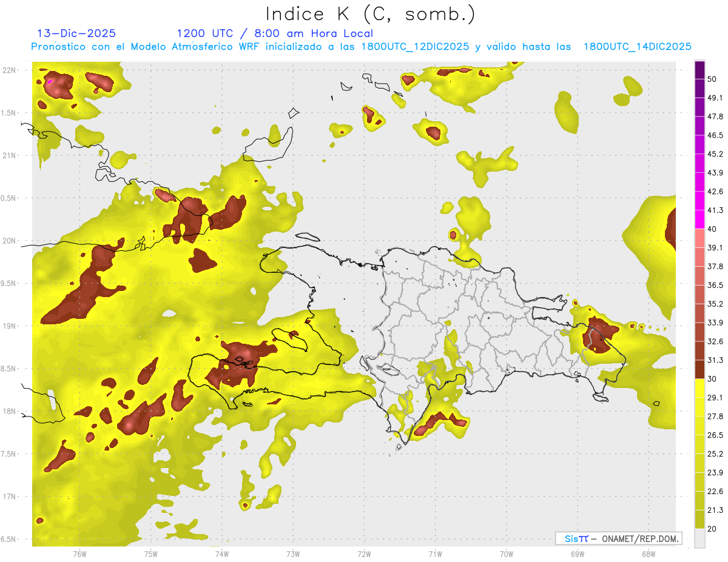Click the time label "1200 UTC / 8:00 am Hora Local"
This screenshot has height=562, width=728.
point(275,33)
